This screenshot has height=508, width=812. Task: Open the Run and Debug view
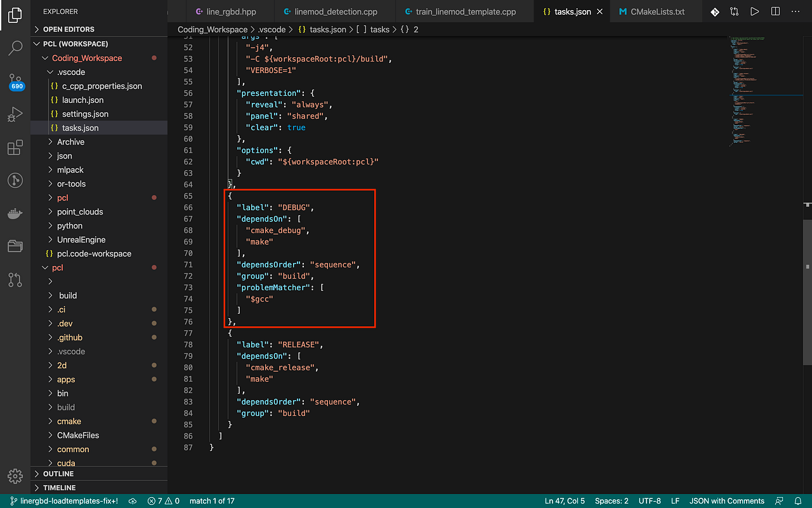pyautogui.click(x=15, y=114)
